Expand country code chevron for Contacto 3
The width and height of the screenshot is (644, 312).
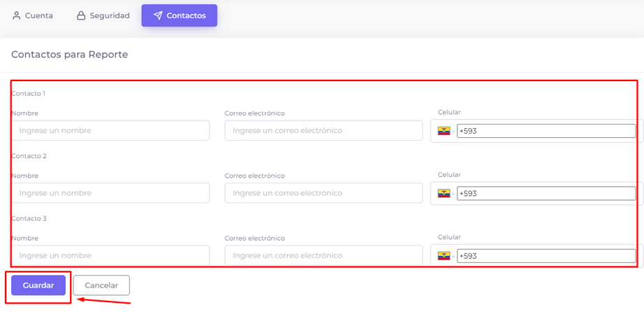[x=453, y=257]
